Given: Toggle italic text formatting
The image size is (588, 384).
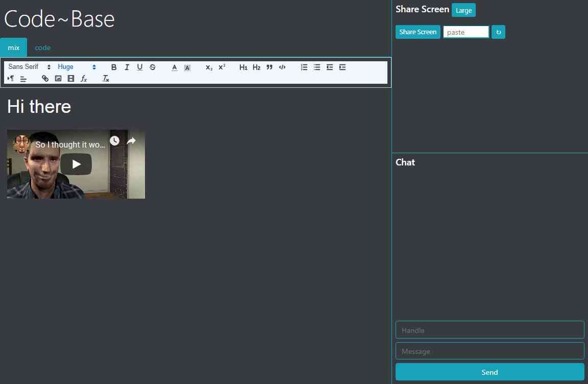Looking at the screenshot, I should click(127, 67).
